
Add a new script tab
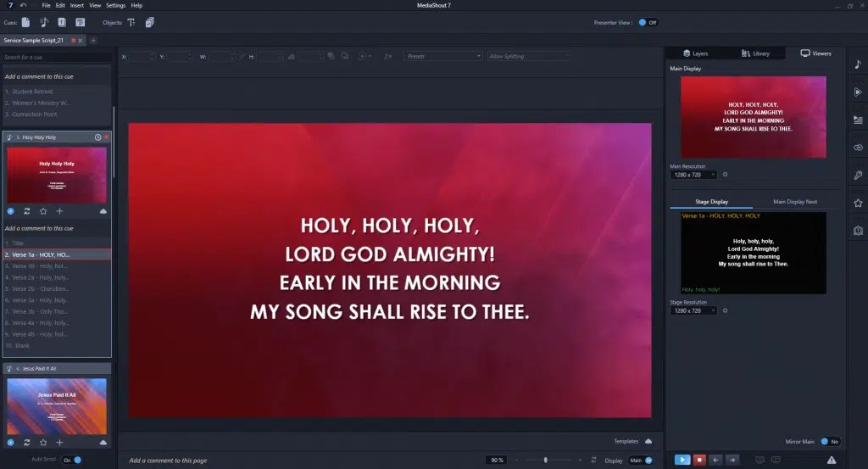[x=93, y=40]
